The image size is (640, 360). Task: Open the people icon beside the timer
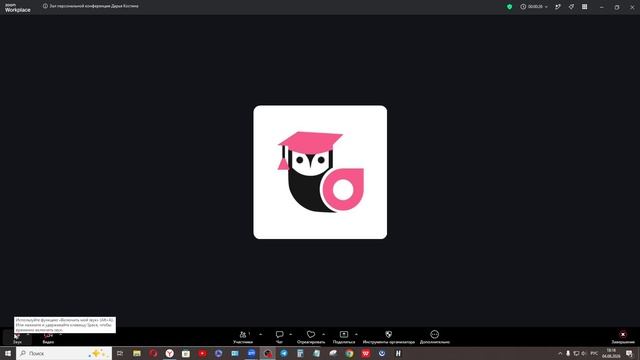click(558, 7)
